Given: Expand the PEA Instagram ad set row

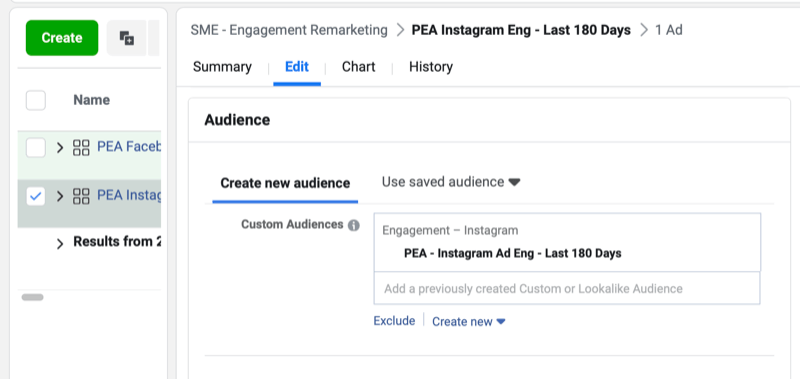Looking at the screenshot, I should [x=60, y=196].
